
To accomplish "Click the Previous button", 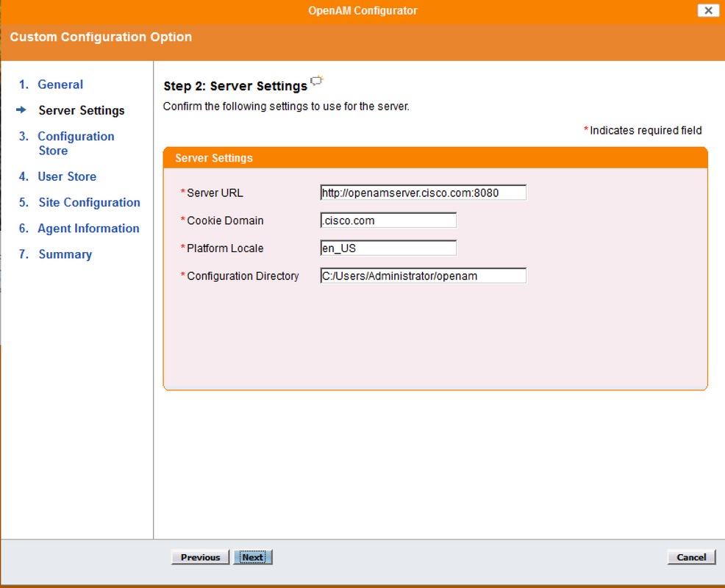I will tap(200, 556).
